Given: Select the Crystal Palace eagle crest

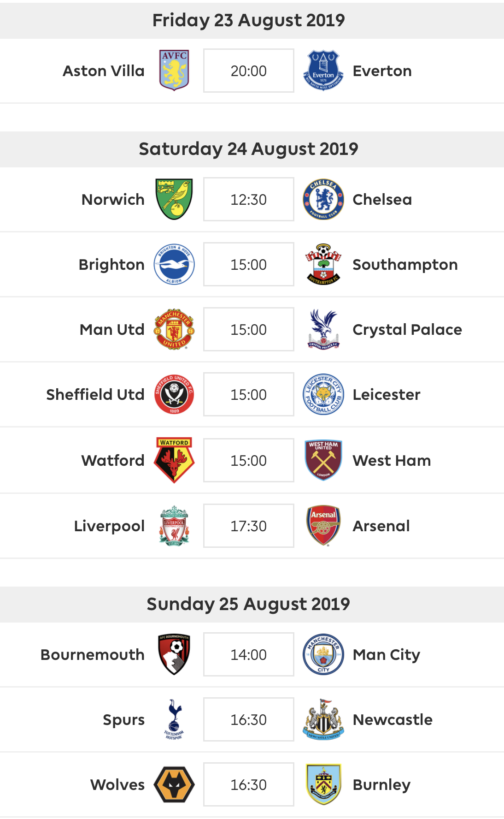Looking at the screenshot, I should [x=323, y=329].
